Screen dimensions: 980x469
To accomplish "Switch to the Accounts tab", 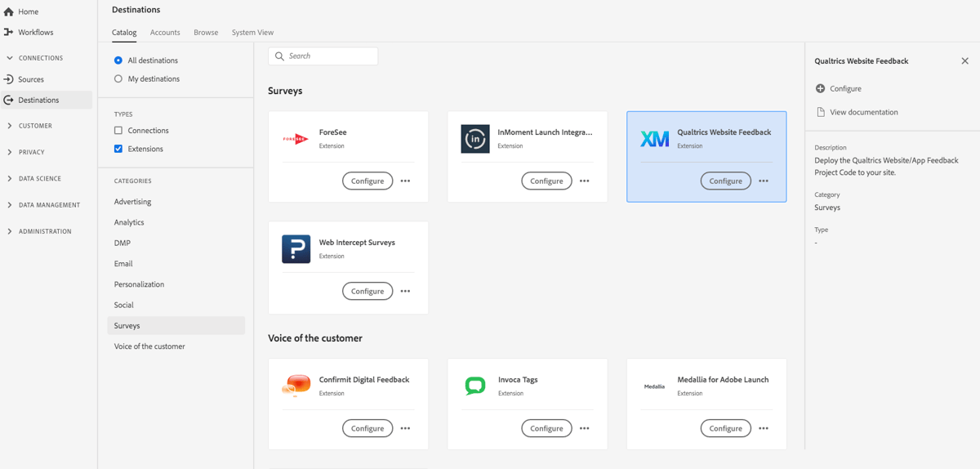I will point(165,33).
